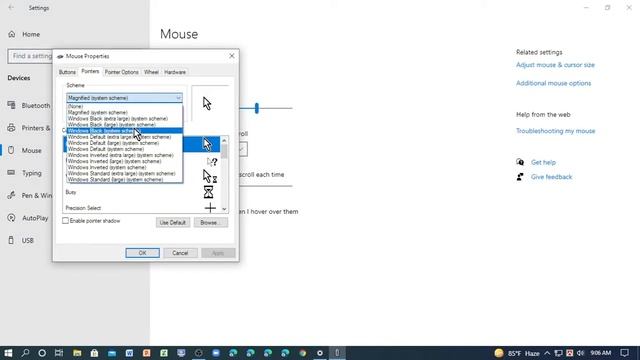Click Find a setting search box
The width and height of the screenshot is (640, 360).
(x=30, y=56)
